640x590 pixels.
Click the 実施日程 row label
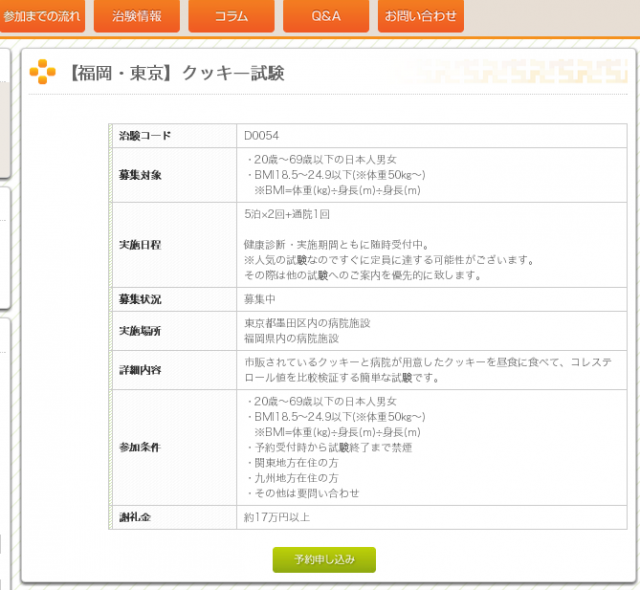point(140,244)
